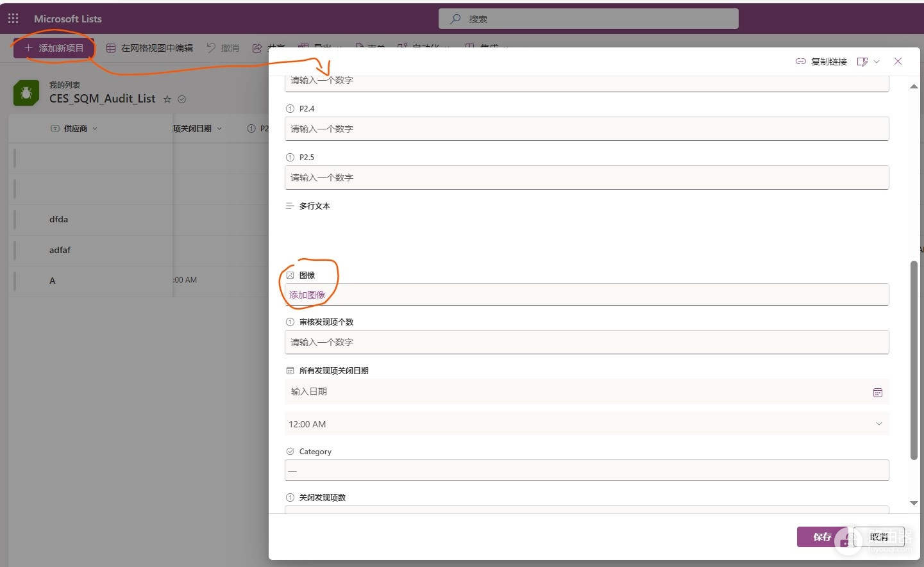Click the 取消 cancel button
924x567 pixels.
(x=879, y=537)
